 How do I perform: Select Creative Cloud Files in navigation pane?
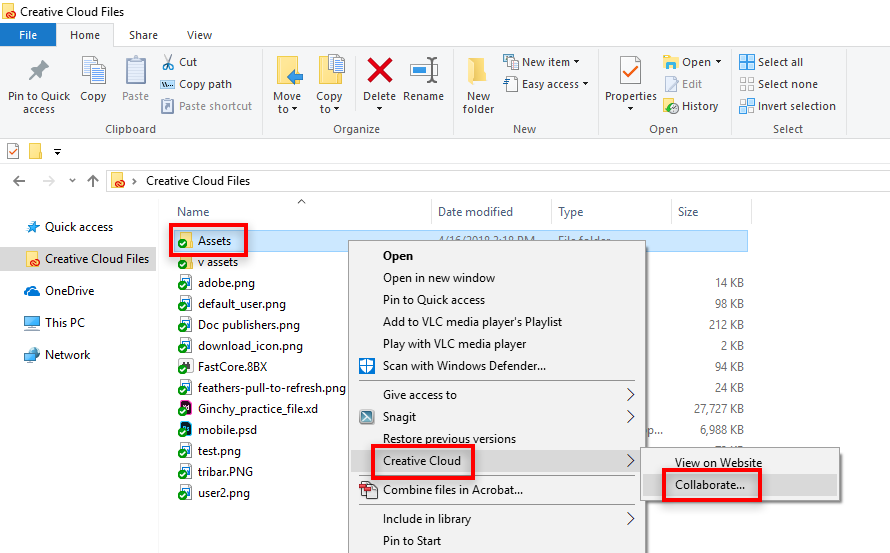click(x=78, y=259)
